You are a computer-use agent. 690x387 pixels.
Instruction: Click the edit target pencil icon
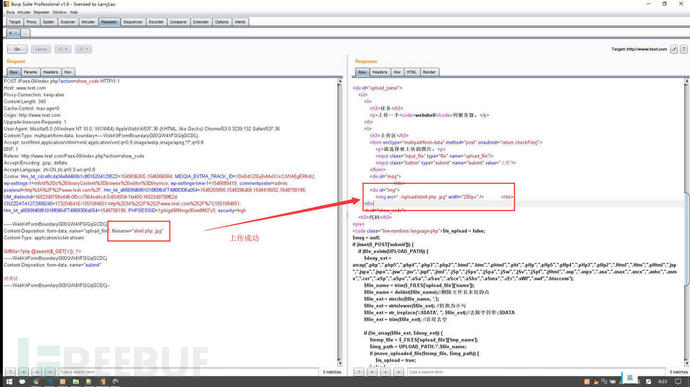674,49
